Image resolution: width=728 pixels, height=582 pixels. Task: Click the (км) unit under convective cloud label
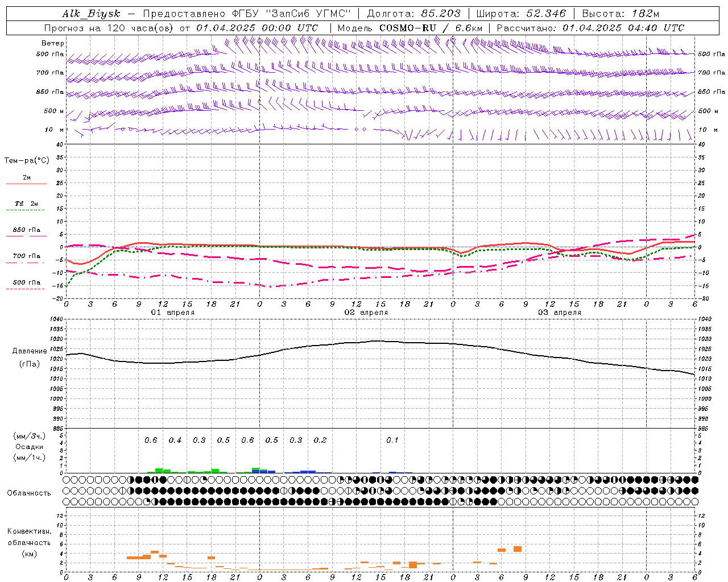(x=29, y=554)
